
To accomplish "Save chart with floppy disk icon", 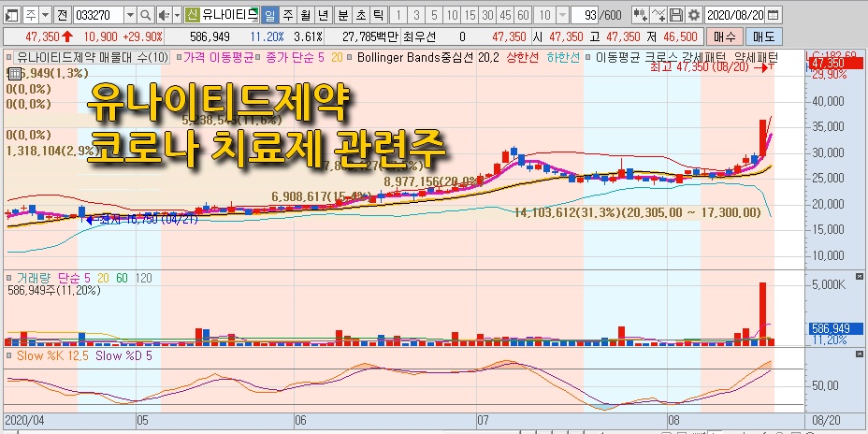I will pos(676,15).
